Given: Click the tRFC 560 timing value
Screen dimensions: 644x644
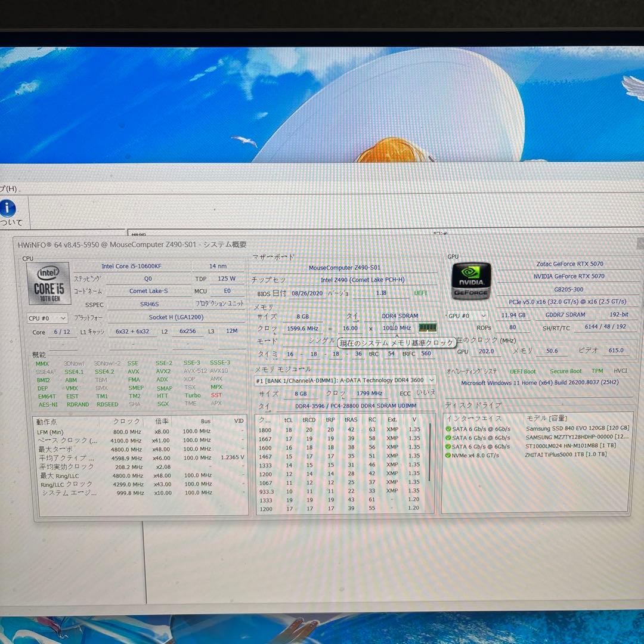Looking at the screenshot, I should 426,353.
